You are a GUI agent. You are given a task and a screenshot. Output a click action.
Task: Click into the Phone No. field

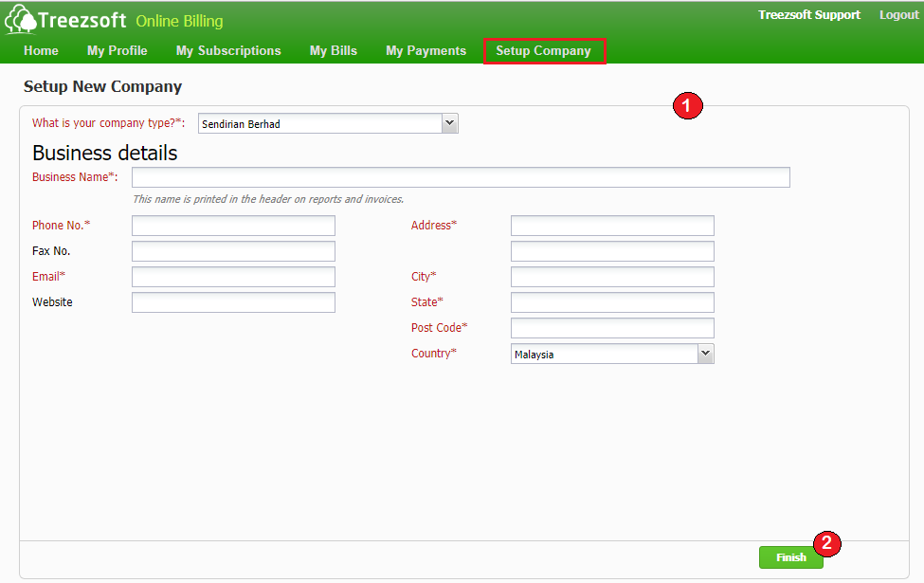point(233,226)
